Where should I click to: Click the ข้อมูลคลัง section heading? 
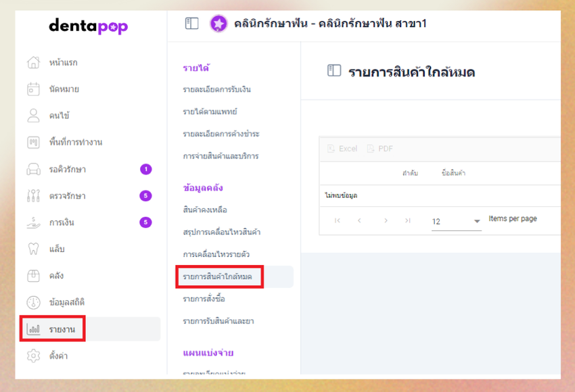click(203, 188)
